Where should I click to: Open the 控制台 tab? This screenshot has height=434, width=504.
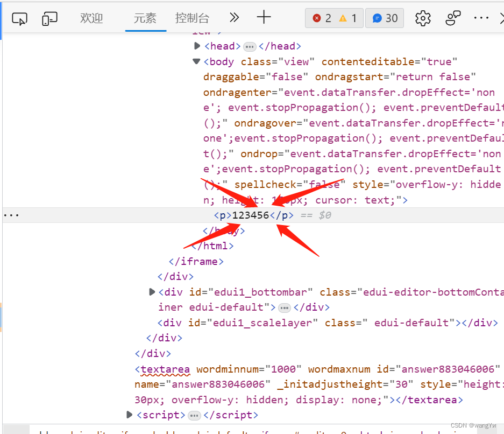[x=192, y=18]
